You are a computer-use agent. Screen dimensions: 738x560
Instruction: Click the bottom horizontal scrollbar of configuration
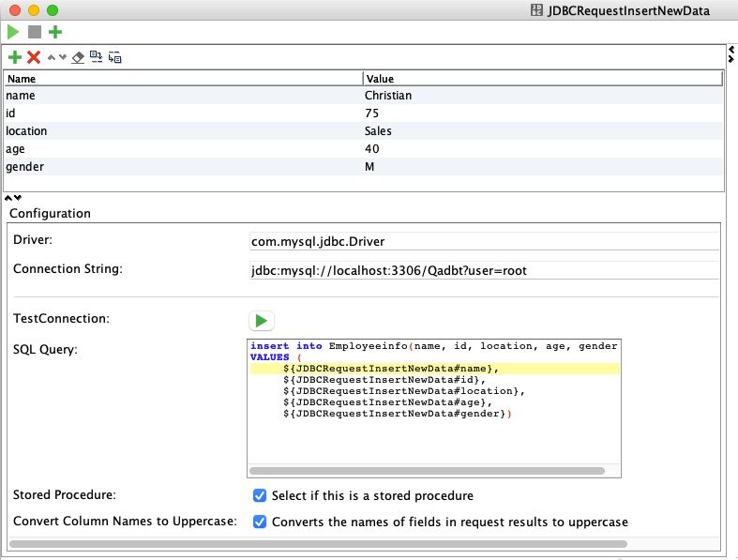tap(319, 543)
